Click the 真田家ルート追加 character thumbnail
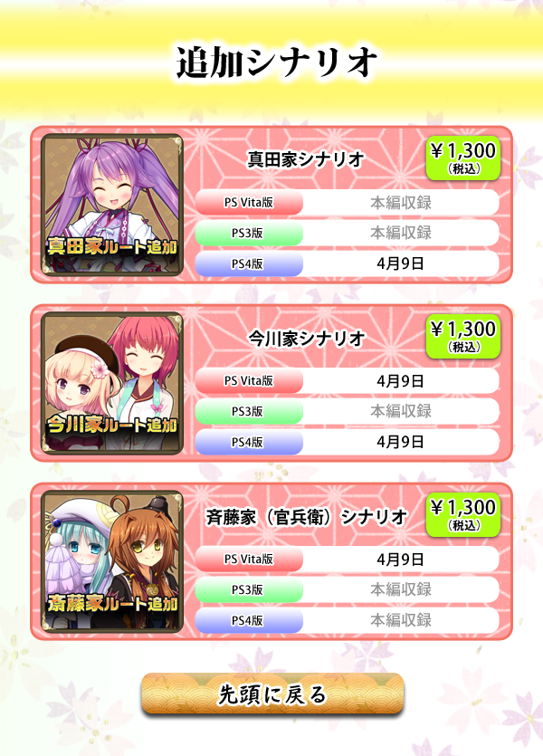Screen dimensions: 543x756 [x=112, y=205]
